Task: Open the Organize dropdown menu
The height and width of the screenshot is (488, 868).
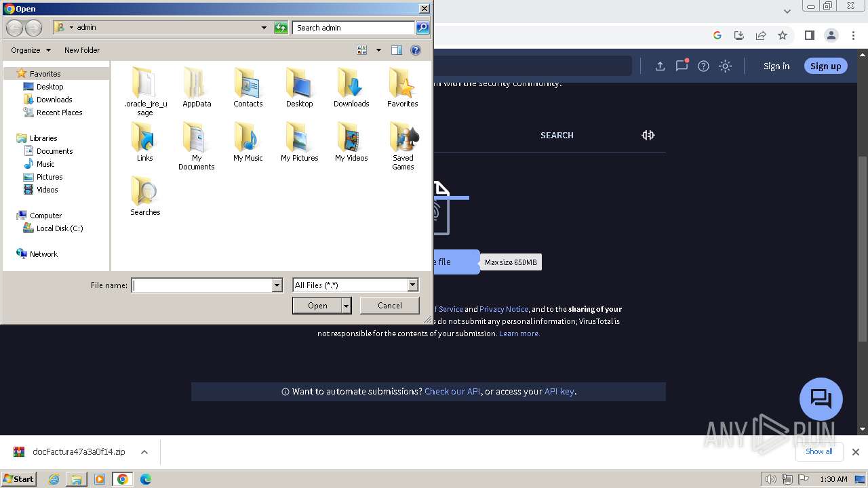Action: (31, 50)
